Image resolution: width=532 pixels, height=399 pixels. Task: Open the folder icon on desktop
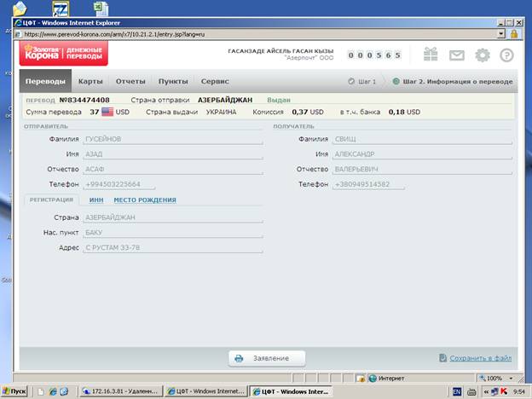(20, 9)
